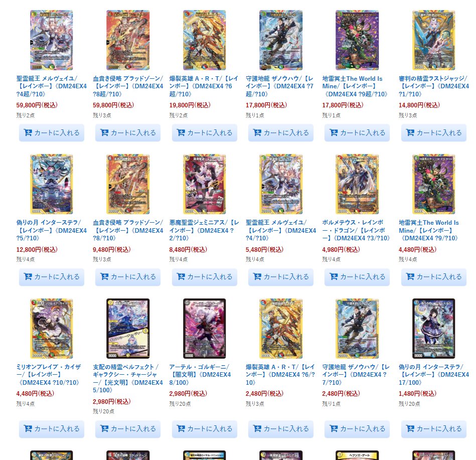View アーテル・ゴルギーニ card thumbnail
This screenshot has height=460, width=476.
(x=204, y=329)
